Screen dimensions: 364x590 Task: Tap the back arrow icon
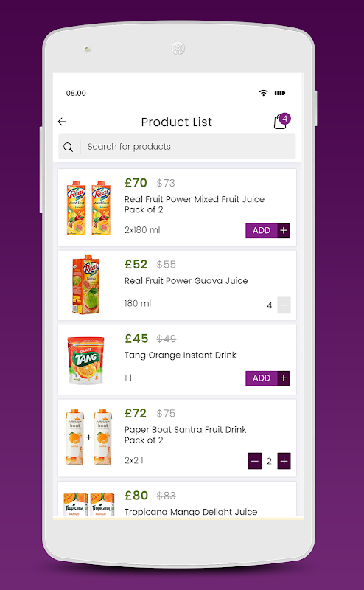pyautogui.click(x=62, y=122)
